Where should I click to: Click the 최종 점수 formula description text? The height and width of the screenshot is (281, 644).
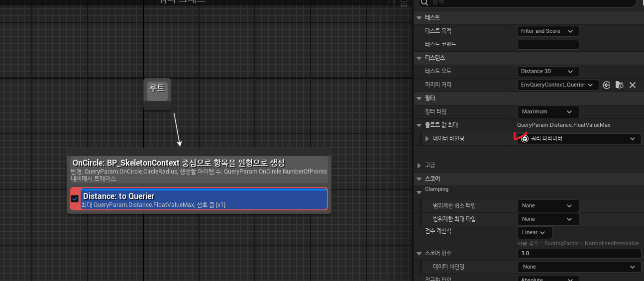[x=578, y=243]
